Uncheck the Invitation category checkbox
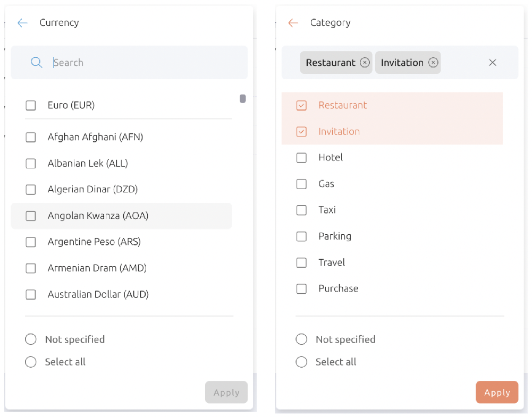 [301, 132]
